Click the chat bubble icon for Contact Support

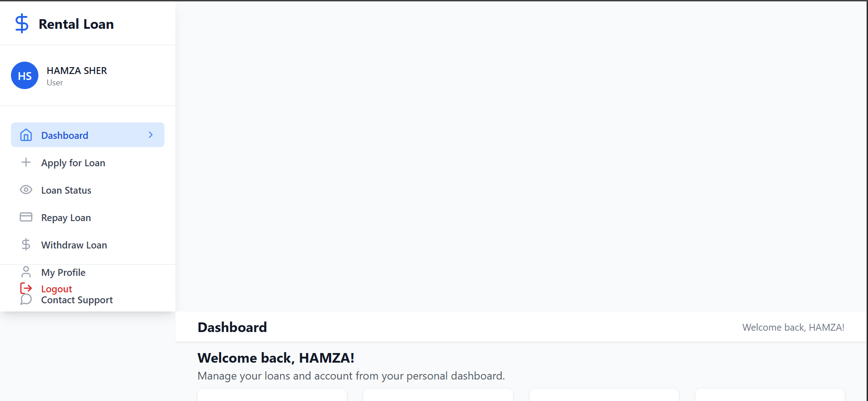click(26, 299)
